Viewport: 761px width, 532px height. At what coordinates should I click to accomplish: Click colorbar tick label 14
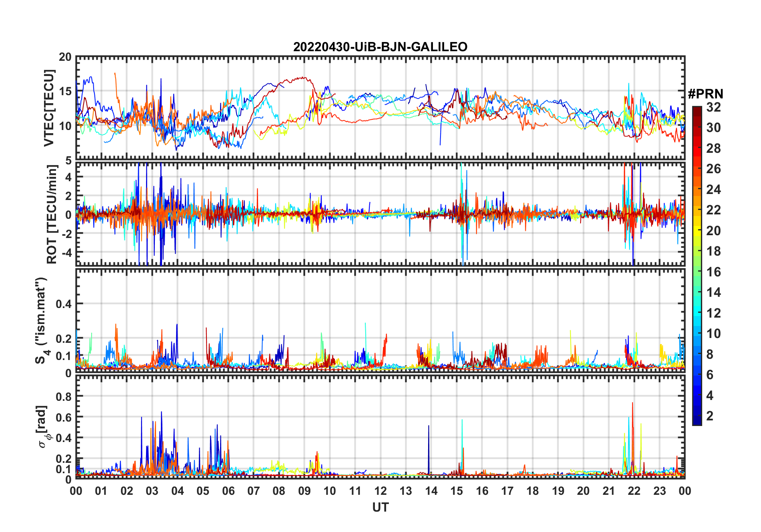click(x=713, y=292)
